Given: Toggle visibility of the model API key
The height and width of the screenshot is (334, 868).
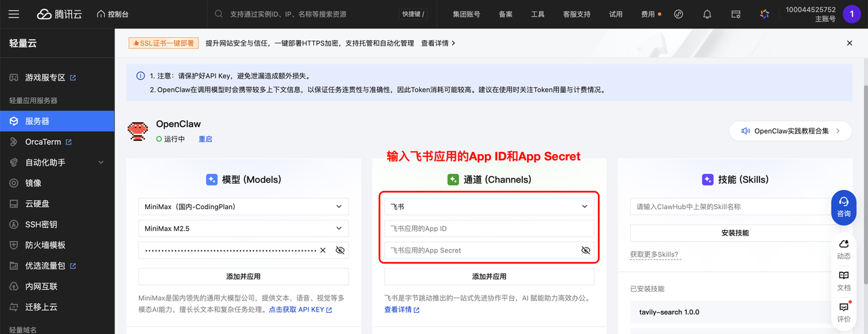Looking at the screenshot, I should (340, 250).
